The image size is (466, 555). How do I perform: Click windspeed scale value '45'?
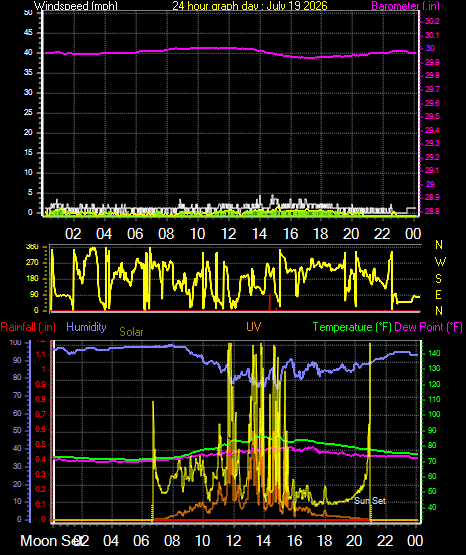tap(28, 33)
